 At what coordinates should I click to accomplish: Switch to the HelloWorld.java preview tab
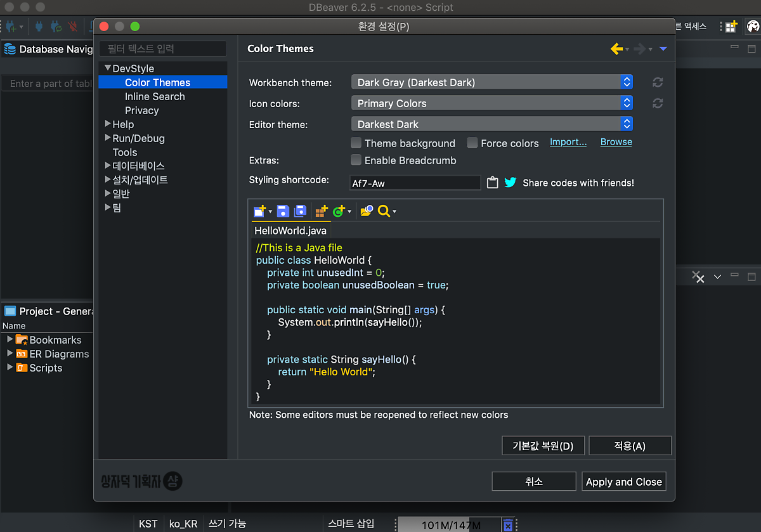pos(290,231)
